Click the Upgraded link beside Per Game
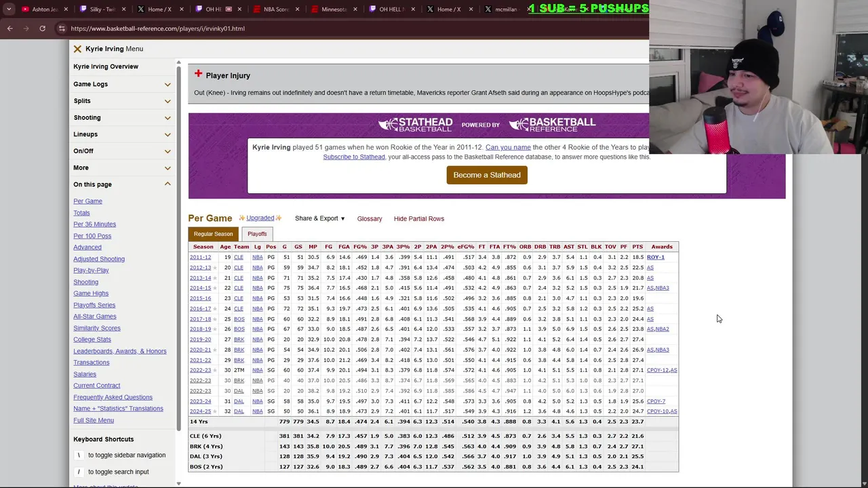Image resolution: width=868 pixels, height=488 pixels. tap(260, 218)
